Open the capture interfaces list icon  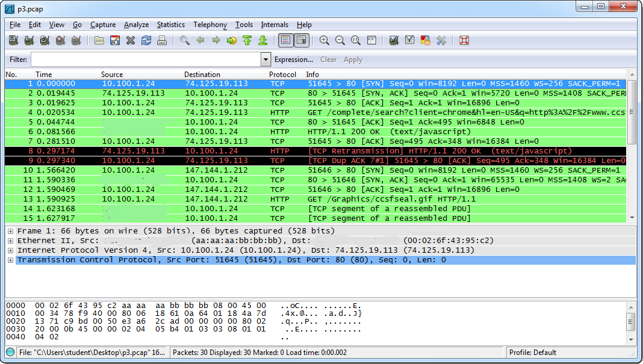(x=13, y=40)
